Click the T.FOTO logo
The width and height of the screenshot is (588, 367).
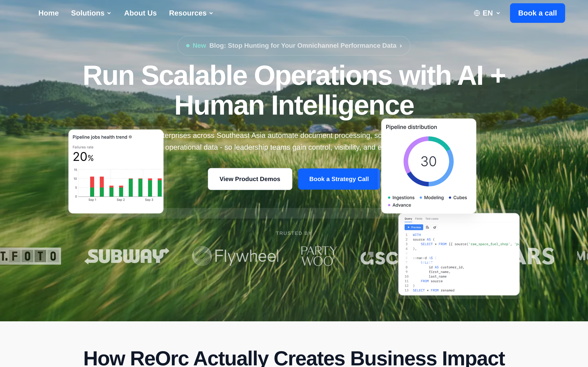click(30, 256)
